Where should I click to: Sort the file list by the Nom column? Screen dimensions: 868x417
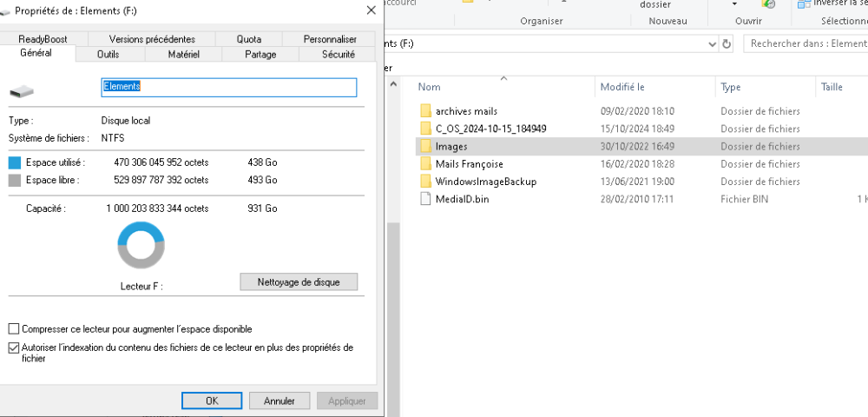click(429, 87)
